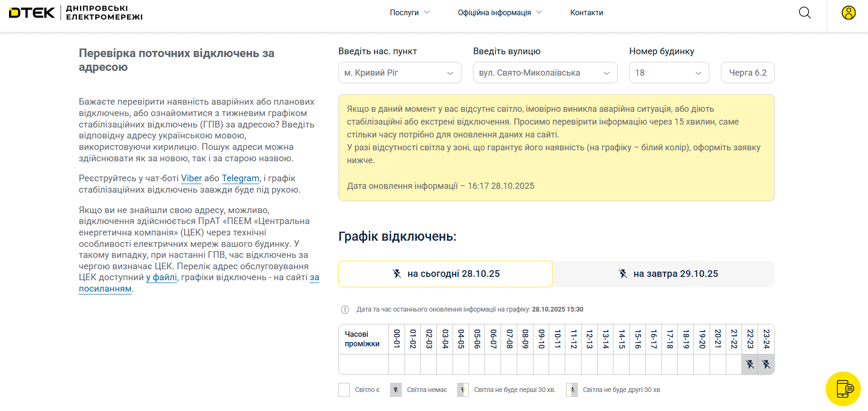
Task: Open the search magnifier icon
Action: [805, 13]
